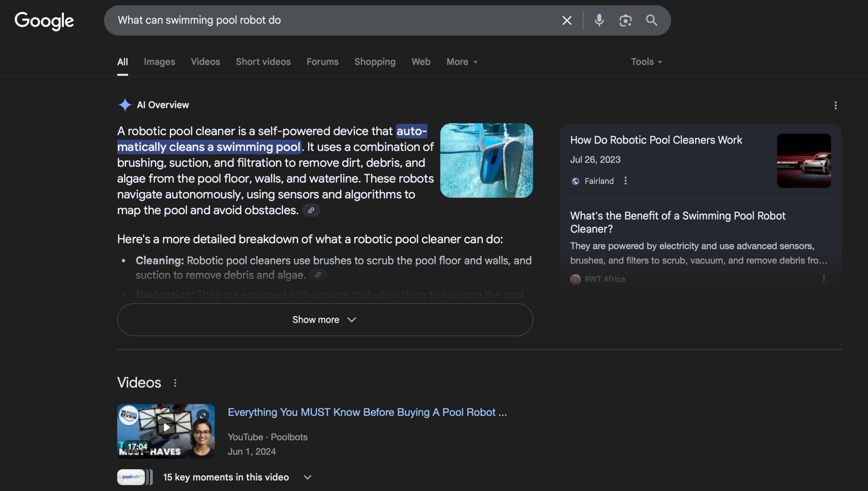
Task: Expand AI Overview with Show more
Action: point(325,320)
